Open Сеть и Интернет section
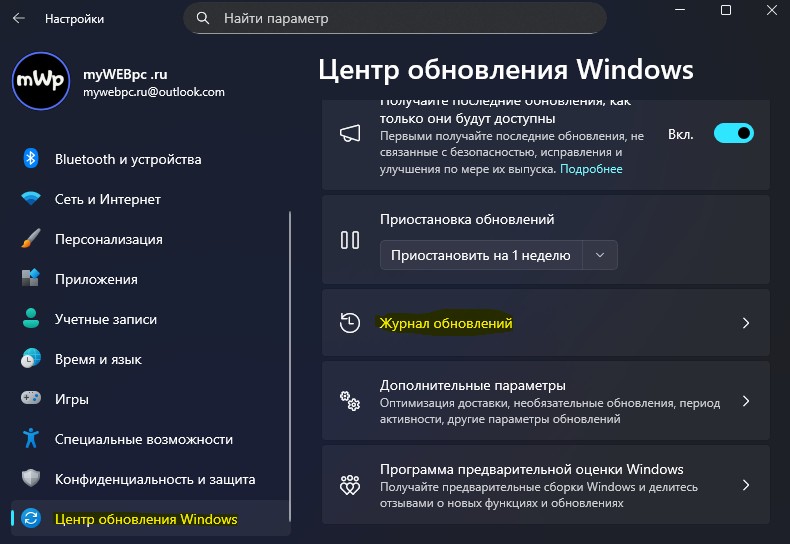790x544 pixels. click(150, 199)
